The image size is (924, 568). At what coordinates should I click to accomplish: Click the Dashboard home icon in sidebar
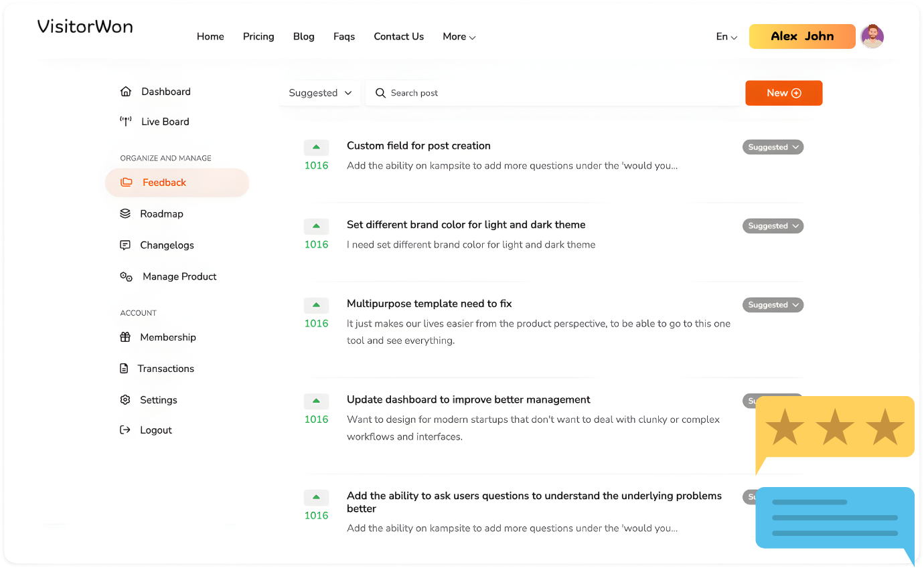click(x=125, y=92)
